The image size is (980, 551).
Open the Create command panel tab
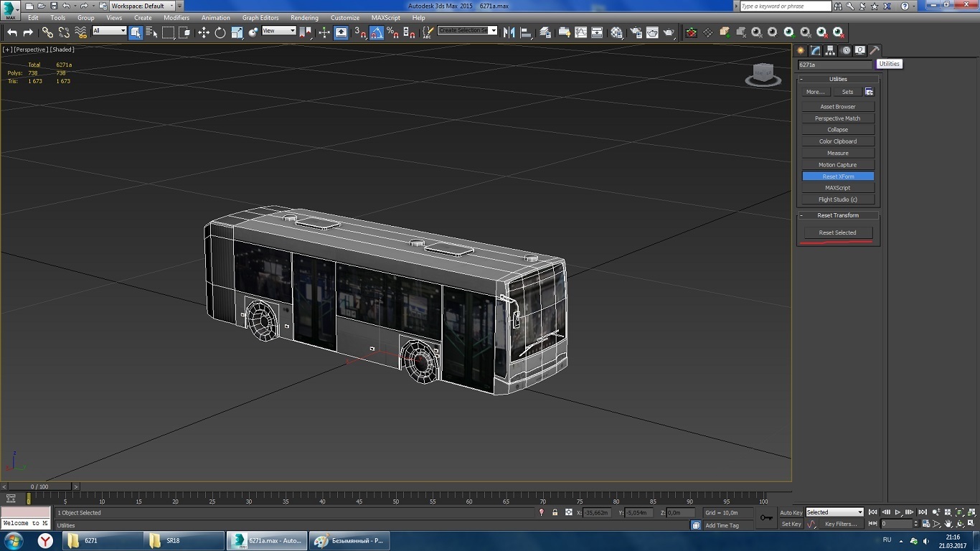[801, 50]
